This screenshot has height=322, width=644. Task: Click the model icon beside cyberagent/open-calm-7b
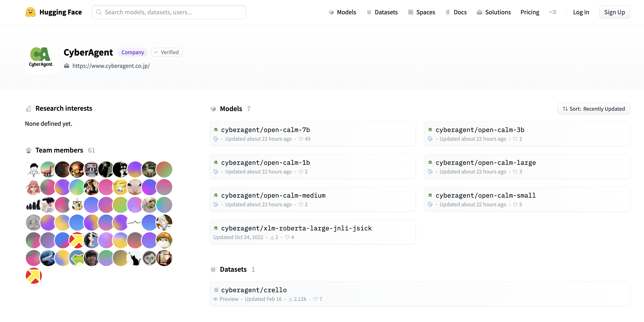pos(216,129)
